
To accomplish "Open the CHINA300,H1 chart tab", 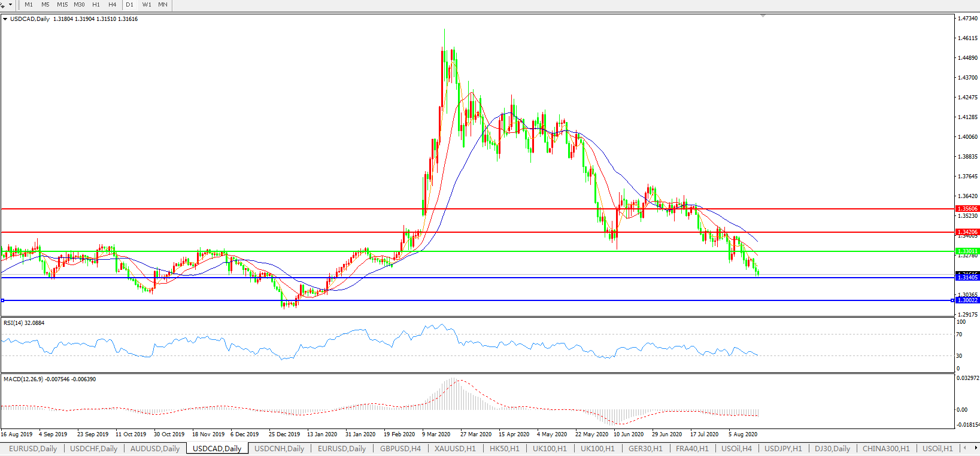I will (885, 448).
